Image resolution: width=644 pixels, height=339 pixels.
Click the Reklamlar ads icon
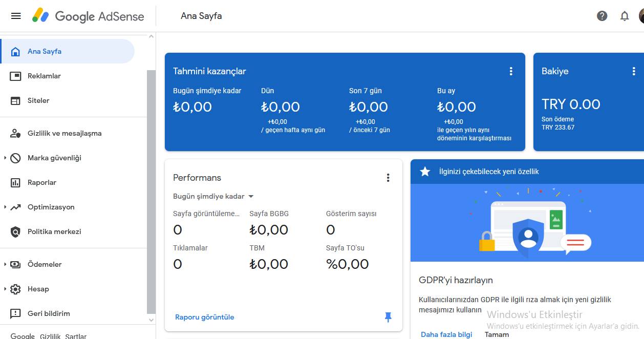tap(16, 76)
